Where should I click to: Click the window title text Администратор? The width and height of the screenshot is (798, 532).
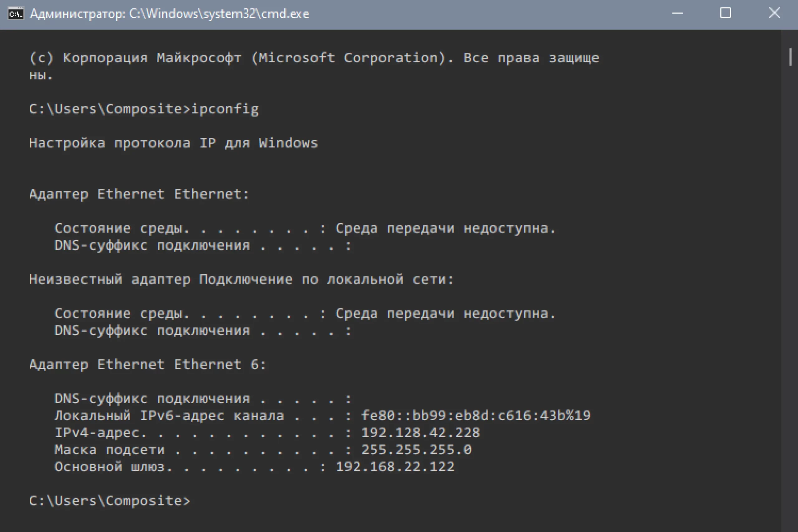click(x=77, y=14)
